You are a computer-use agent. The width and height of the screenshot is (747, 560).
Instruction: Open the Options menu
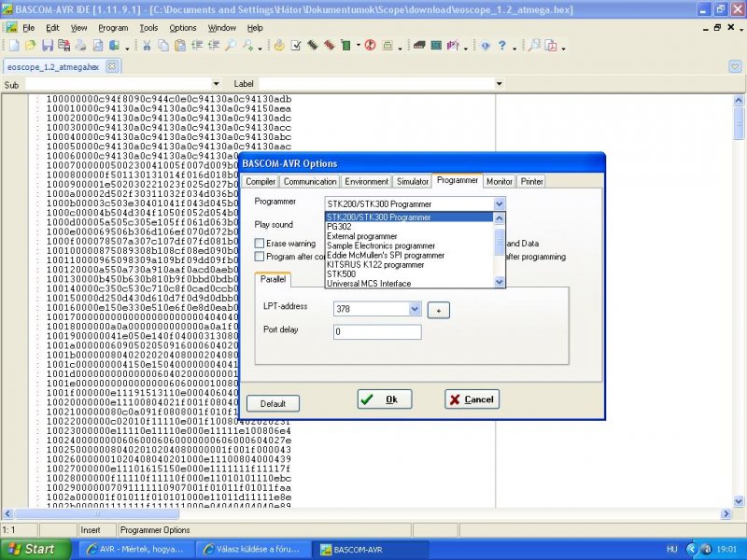point(183,28)
